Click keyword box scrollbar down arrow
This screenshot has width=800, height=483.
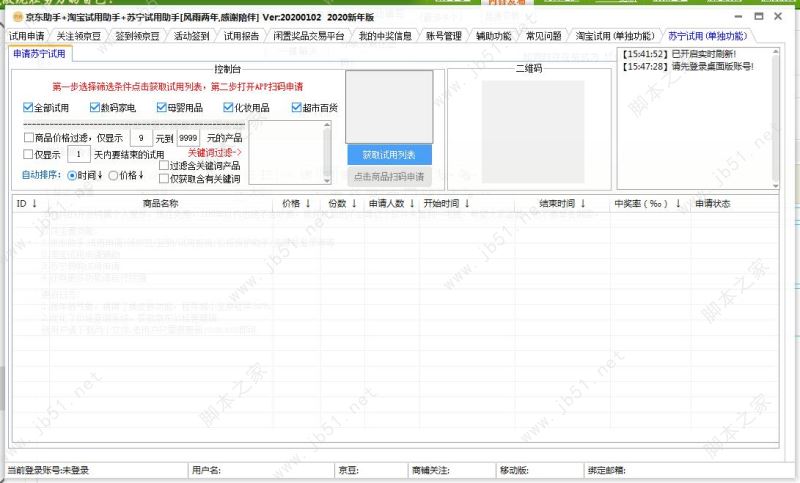[x=327, y=180]
